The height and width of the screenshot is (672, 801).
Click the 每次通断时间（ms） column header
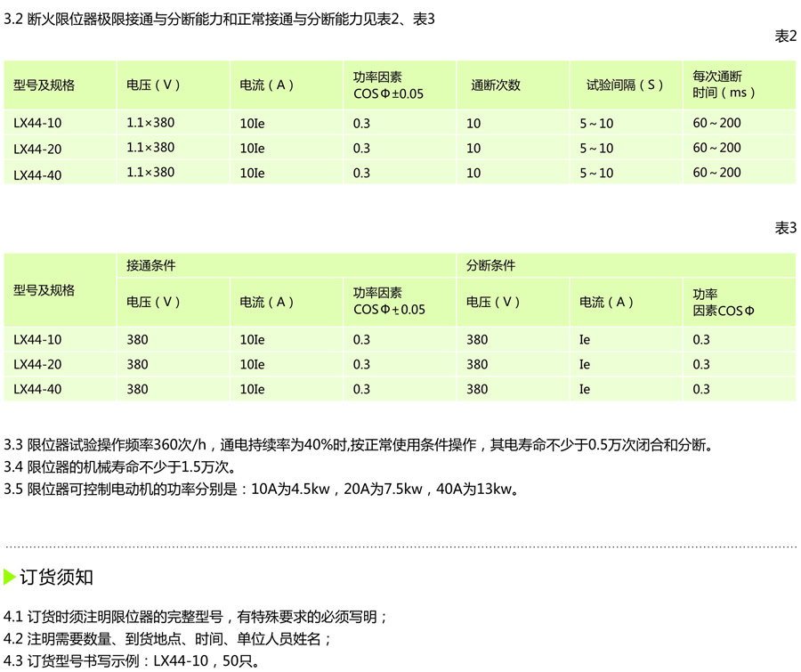click(x=724, y=85)
